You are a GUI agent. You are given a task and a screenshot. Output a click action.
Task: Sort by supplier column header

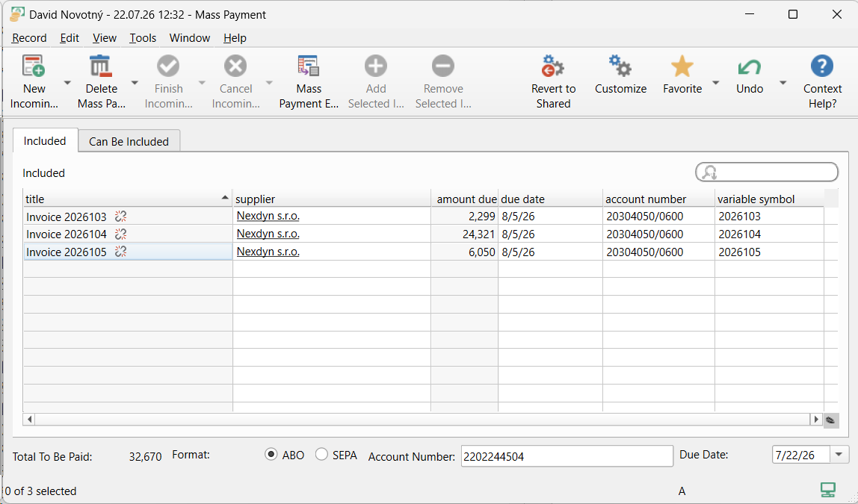point(332,199)
